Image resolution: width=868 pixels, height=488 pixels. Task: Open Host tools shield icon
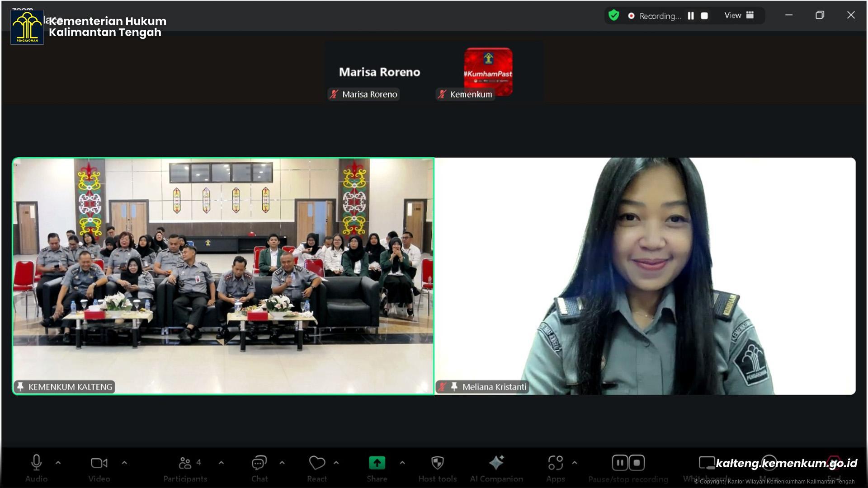click(437, 463)
